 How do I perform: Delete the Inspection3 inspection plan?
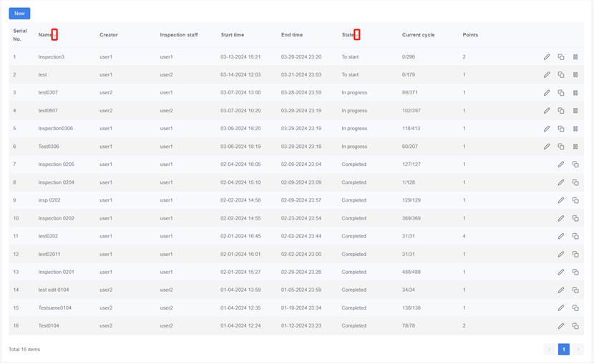point(575,56)
